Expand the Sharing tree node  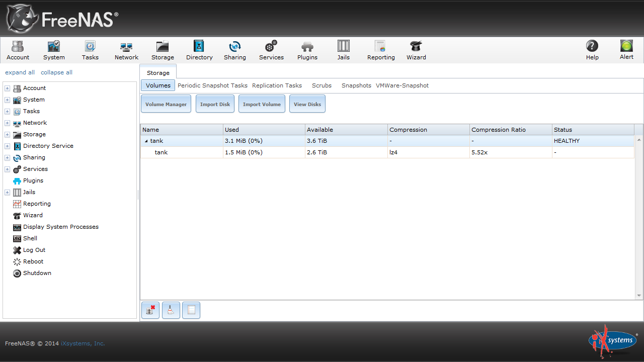click(8, 158)
